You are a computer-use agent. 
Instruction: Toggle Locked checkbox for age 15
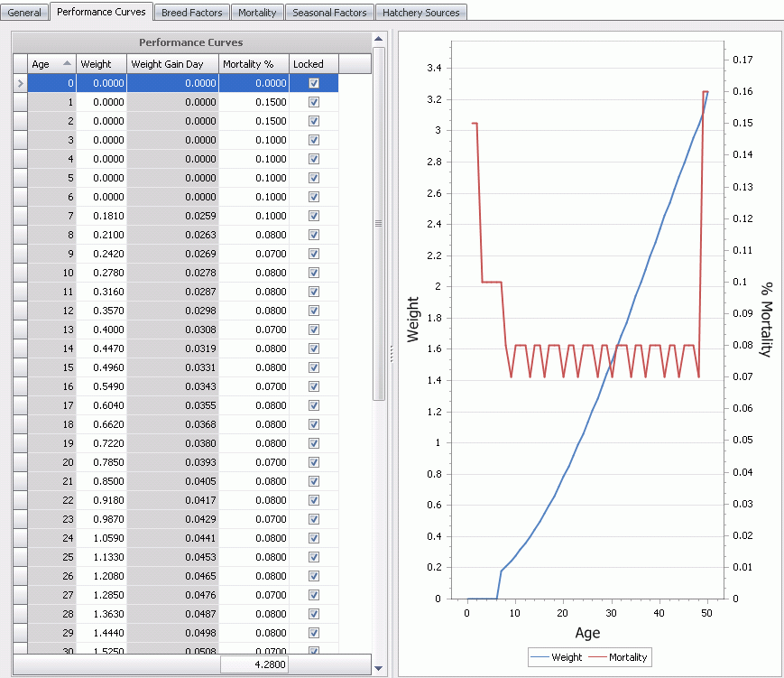click(x=314, y=367)
